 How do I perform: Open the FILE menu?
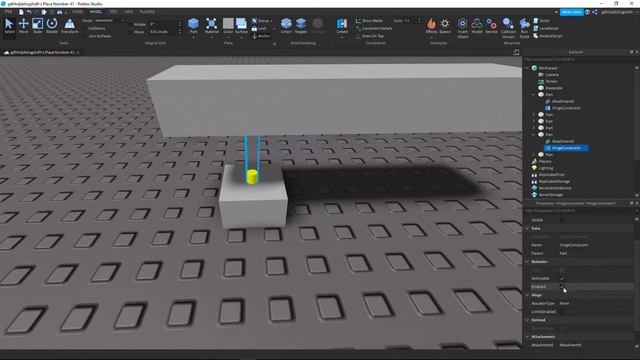point(8,12)
